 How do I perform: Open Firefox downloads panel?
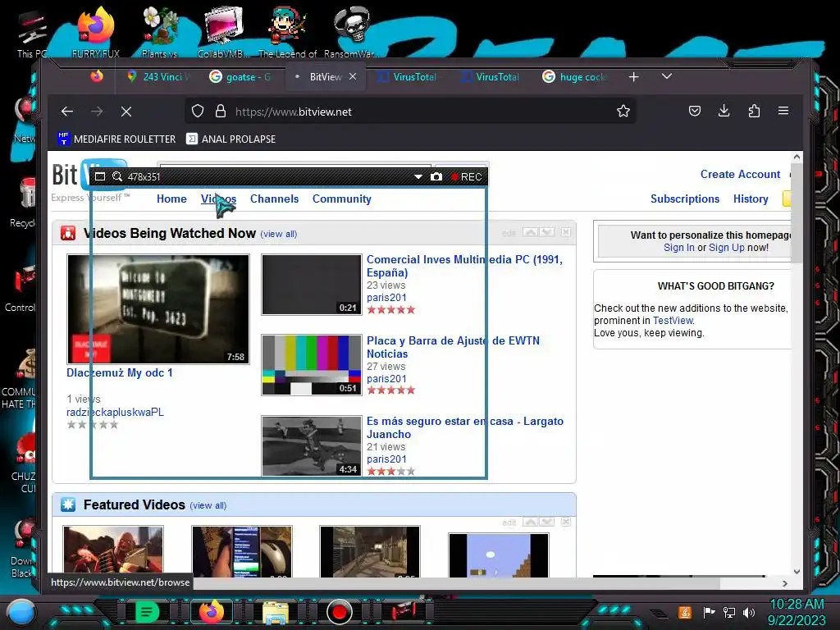coord(724,111)
